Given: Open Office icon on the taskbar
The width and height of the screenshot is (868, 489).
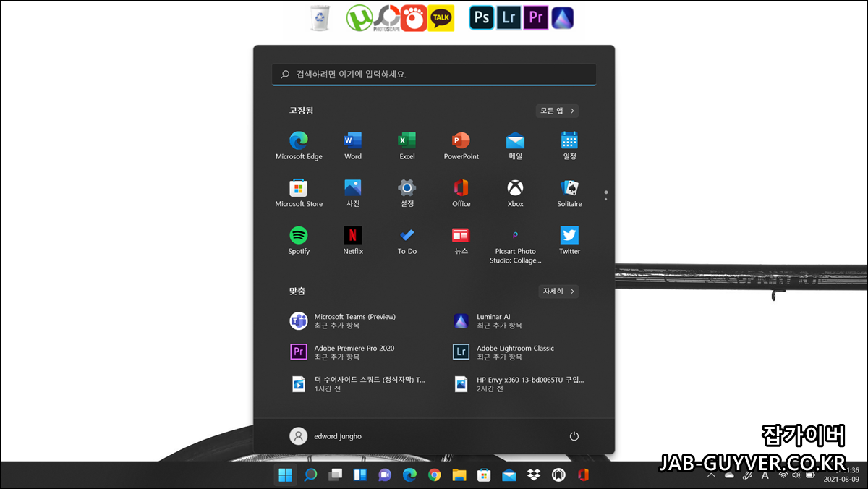Looking at the screenshot, I should coord(583,475).
